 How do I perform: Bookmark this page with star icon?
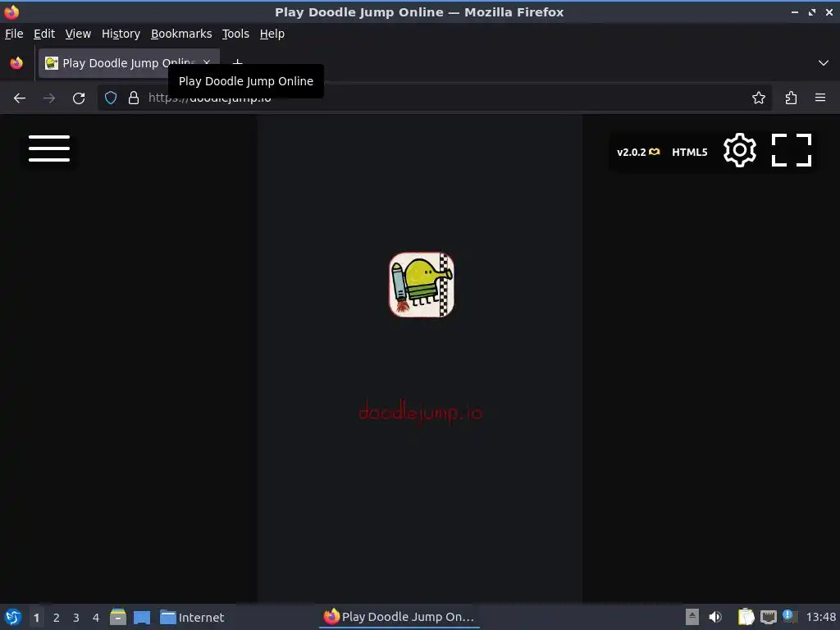pyautogui.click(x=758, y=98)
